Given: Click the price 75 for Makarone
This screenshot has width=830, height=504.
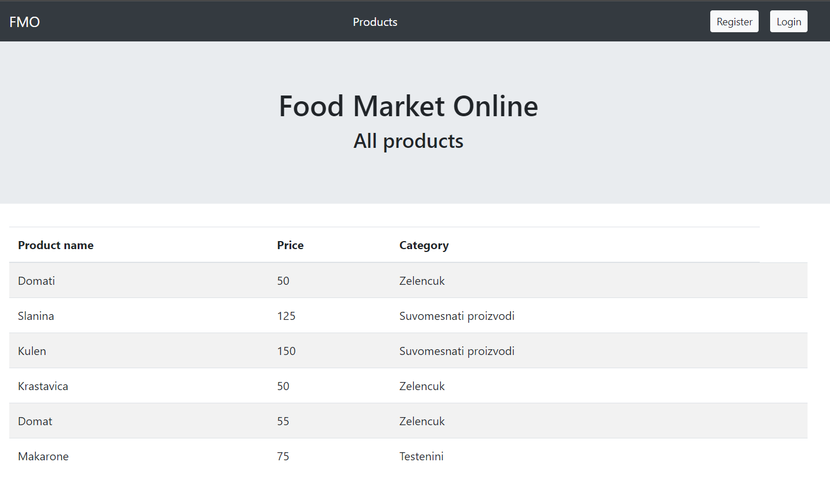Looking at the screenshot, I should point(283,456).
